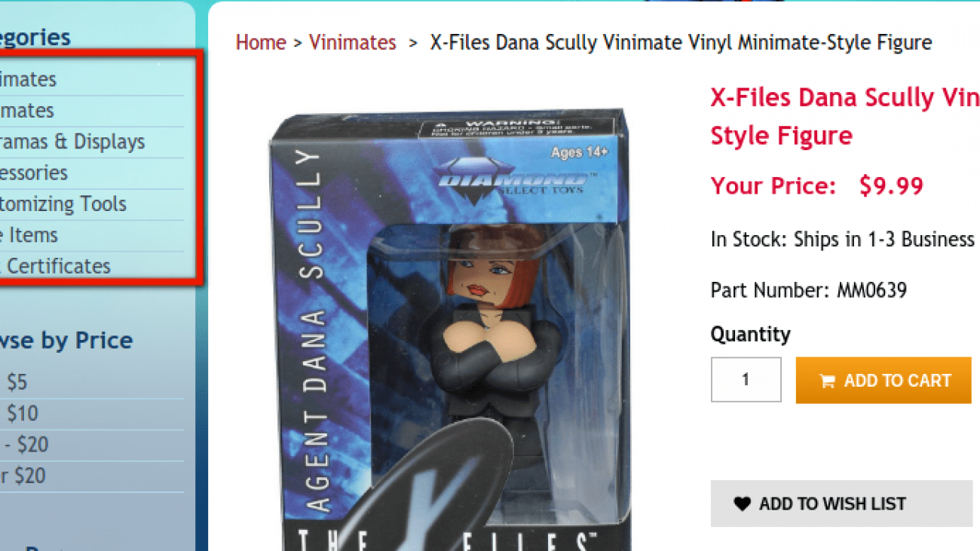Filter by Over $20 price range
The height and width of the screenshot is (551, 980).
tap(23, 476)
